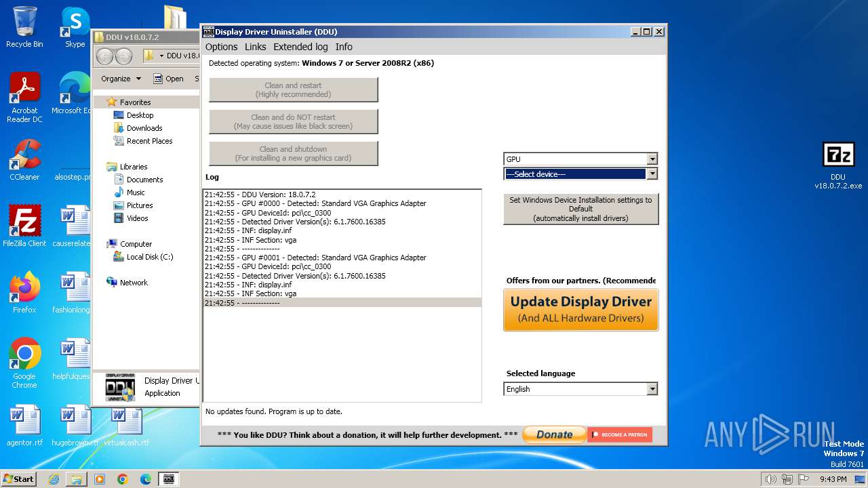Open the Recycle Bin desktop icon
Image resolution: width=868 pixels, height=488 pixels.
24,27
